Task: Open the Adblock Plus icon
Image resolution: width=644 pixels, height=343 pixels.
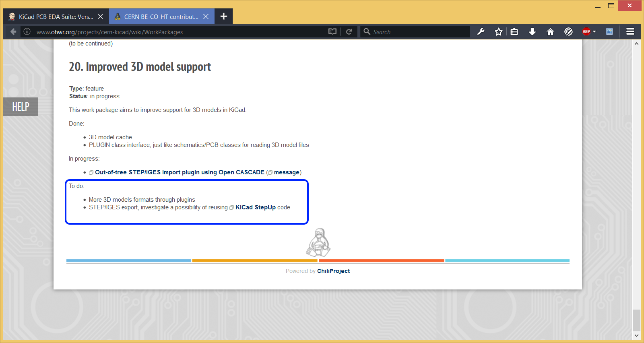Action: pos(586,31)
